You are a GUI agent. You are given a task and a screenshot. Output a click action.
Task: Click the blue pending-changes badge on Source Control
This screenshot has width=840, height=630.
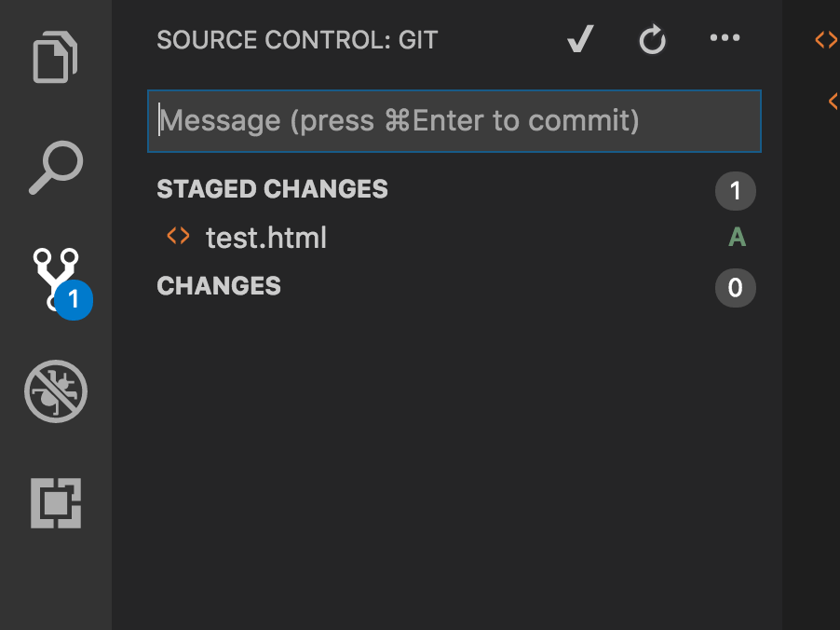pyautogui.click(x=74, y=301)
